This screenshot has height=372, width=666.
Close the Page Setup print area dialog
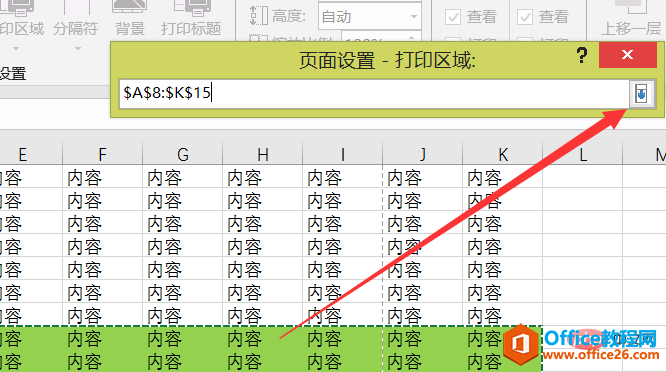point(627,55)
